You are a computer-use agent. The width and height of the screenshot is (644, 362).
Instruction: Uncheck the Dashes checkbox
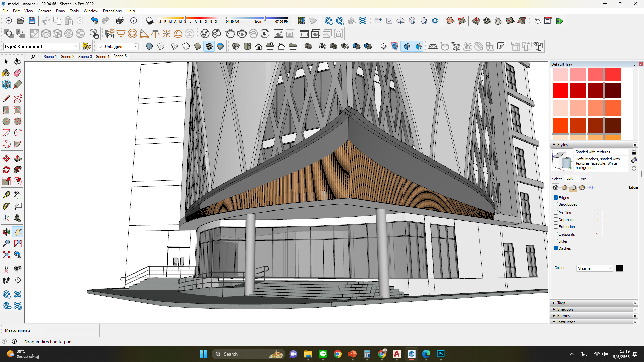(556, 248)
